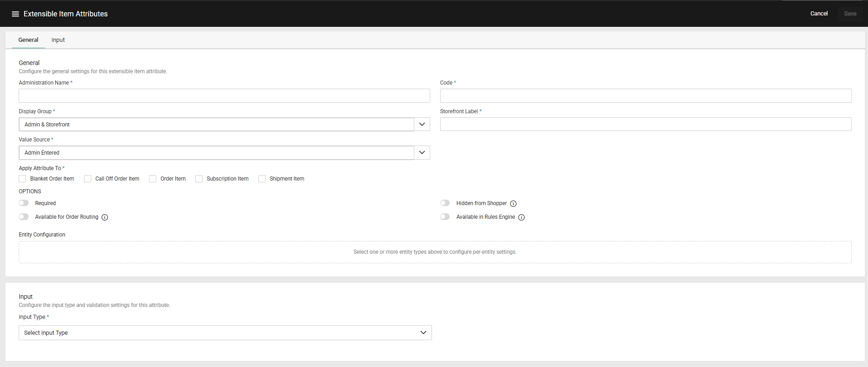The image size is (868, 367).
Task: Click the OPTIONS section heading
Action: click(x=30, y=191)
